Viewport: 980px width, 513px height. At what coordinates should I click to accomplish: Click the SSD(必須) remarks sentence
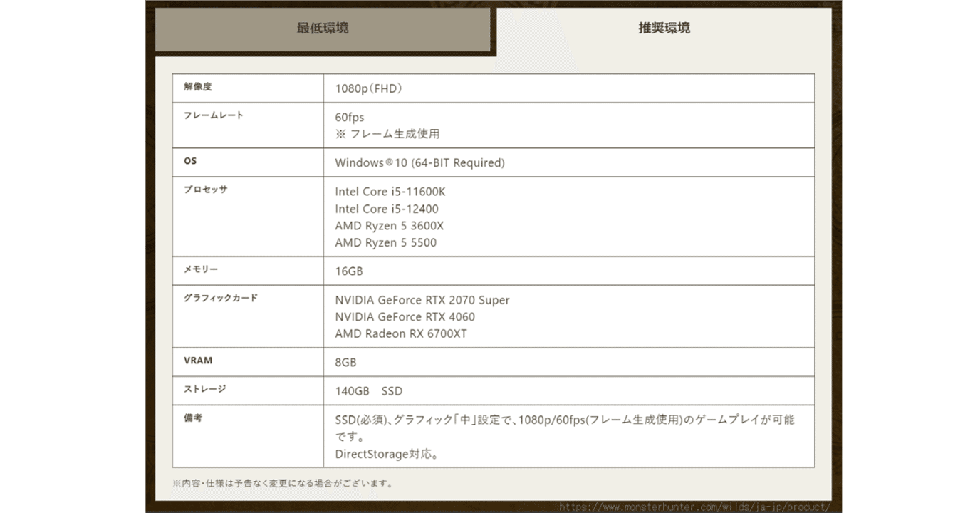(565, 428)
